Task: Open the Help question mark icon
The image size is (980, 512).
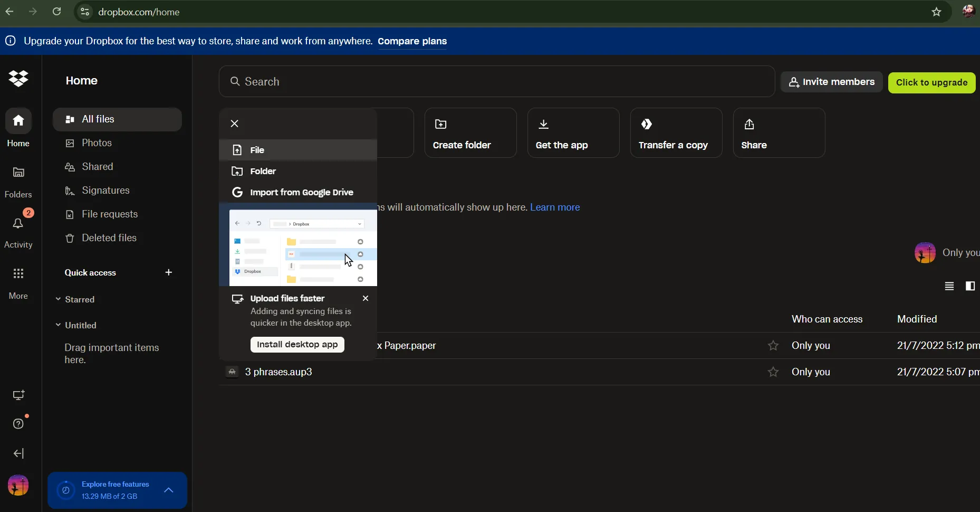Action: click(18, 424)
